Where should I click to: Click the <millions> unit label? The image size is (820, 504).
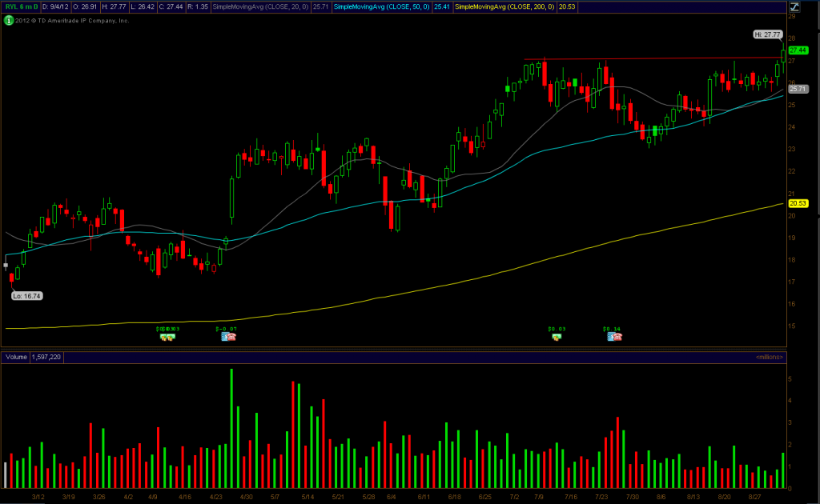pos(770,358)
